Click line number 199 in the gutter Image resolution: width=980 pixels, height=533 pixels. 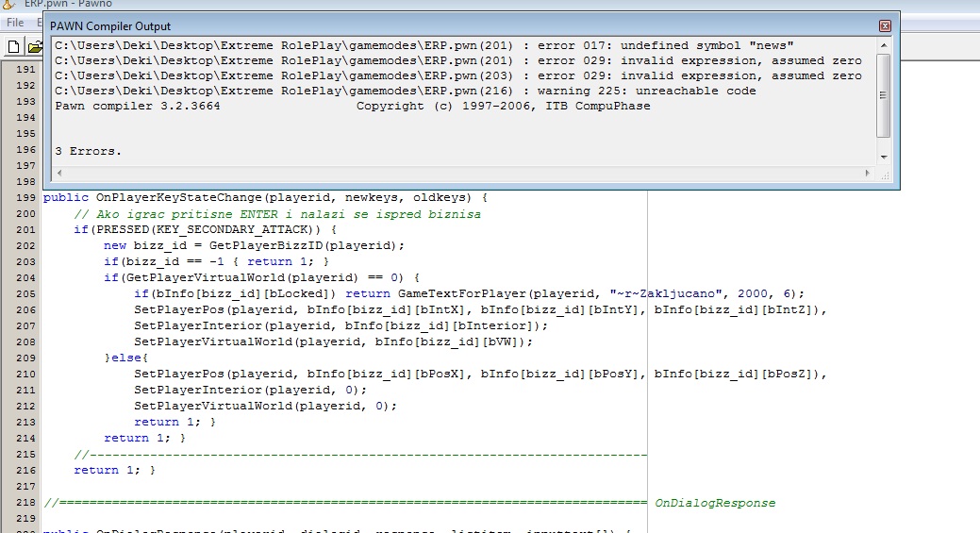click(25, 197)
